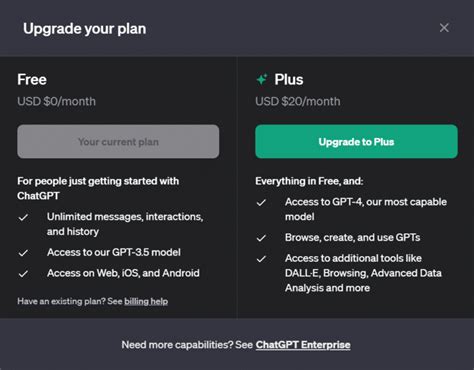The width and height of the screenshot is (474, 370).
Task: Click the Upgrade your plan title
Action: [85, 29]
